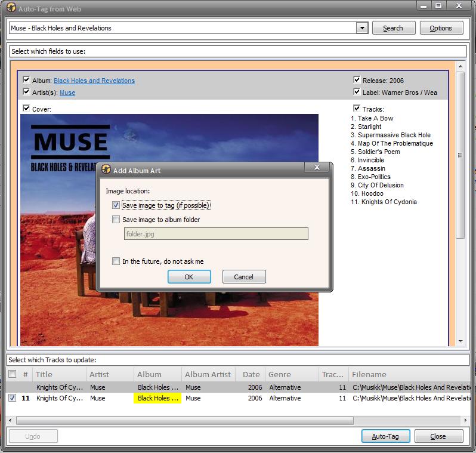Click the tracks table scroll-right arrow

465,420
